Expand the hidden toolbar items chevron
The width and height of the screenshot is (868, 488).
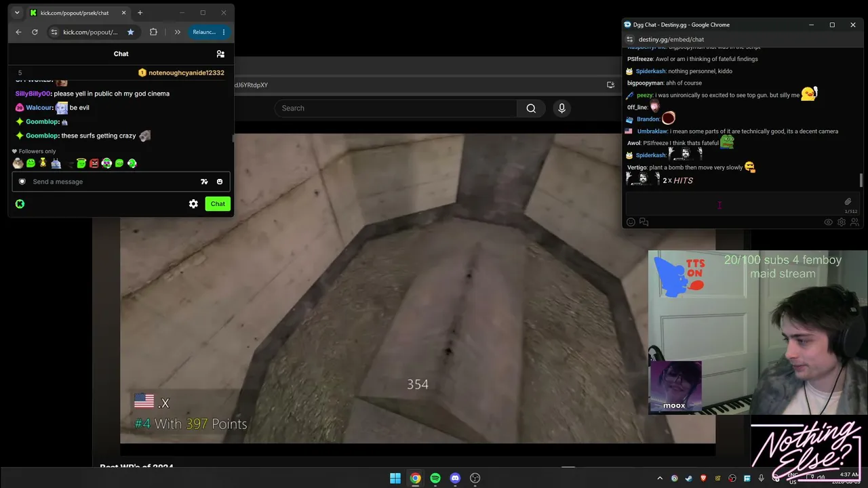pos(177,32)
